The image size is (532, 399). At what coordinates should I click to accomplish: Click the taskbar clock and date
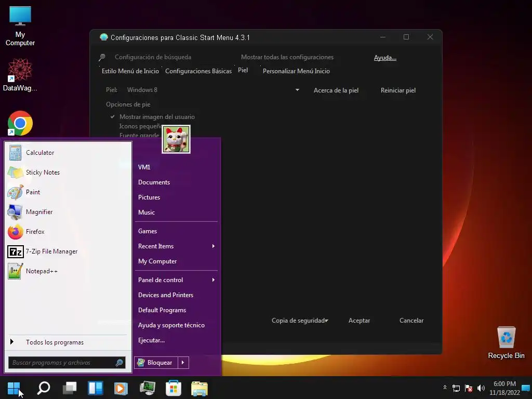coord(504,388)
